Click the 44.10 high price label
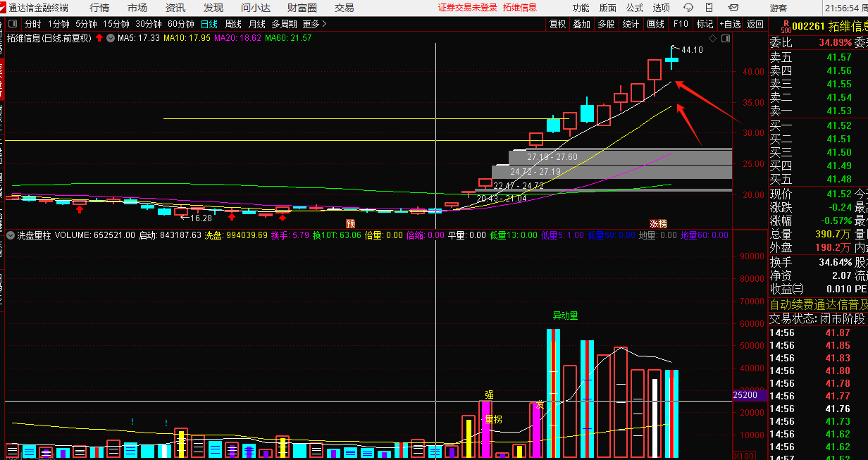 (x=692, y=50)
